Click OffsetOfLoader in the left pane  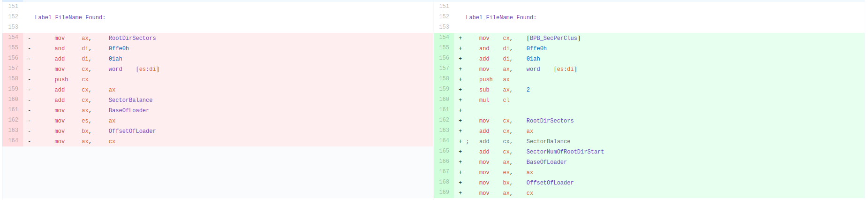coord(132,131)
